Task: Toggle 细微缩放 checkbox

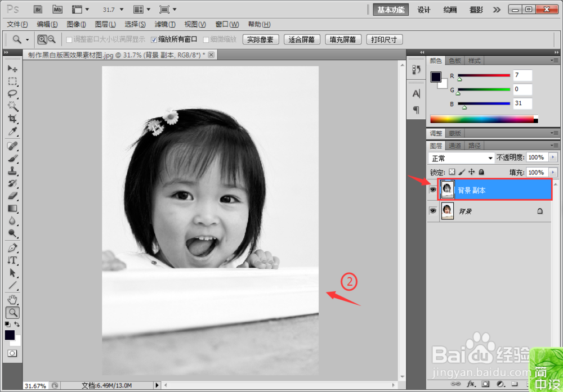Action: [x=206, y=40]
